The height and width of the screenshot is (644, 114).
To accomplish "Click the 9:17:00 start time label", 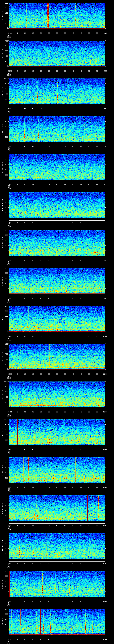I will tap(9, 639).
